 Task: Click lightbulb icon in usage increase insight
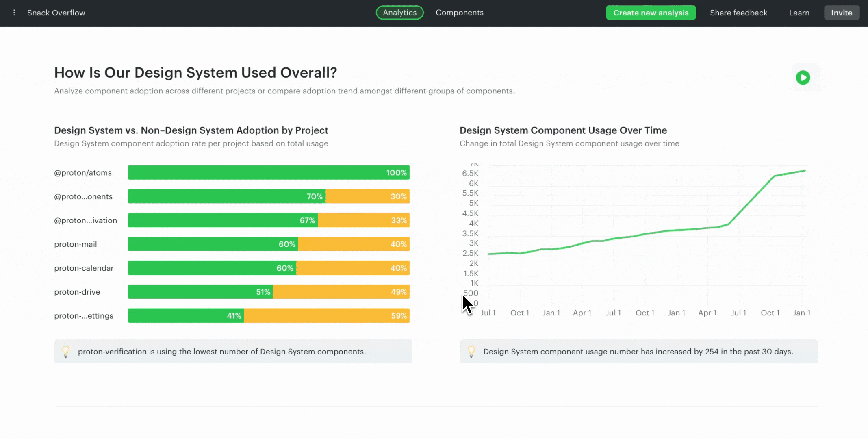(471, 352)
